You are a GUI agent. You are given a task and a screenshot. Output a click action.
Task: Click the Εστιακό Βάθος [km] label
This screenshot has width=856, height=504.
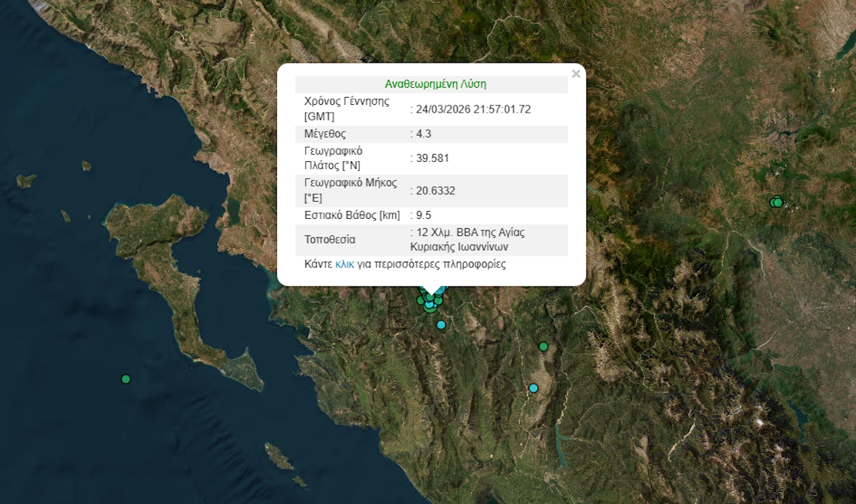pos(351,215)
